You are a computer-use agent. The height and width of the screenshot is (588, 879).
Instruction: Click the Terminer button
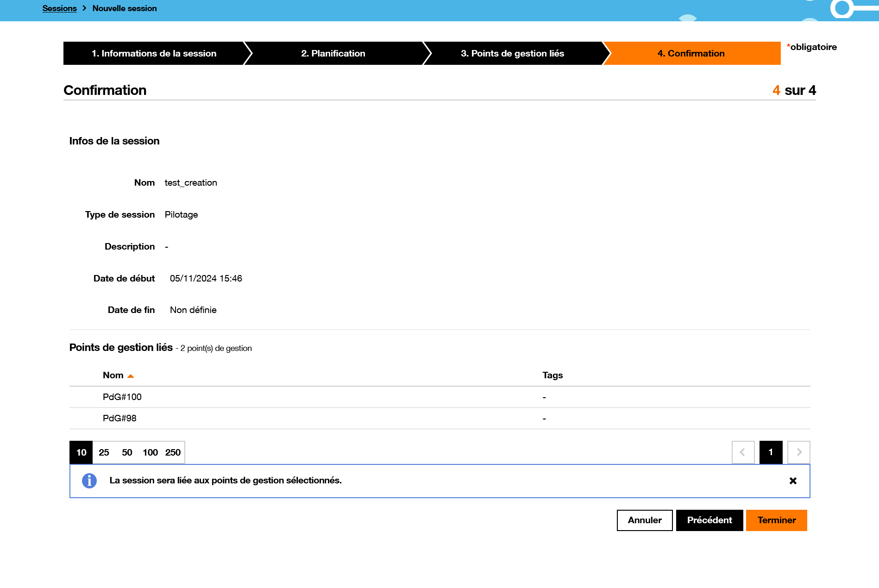tap(776, 520)
